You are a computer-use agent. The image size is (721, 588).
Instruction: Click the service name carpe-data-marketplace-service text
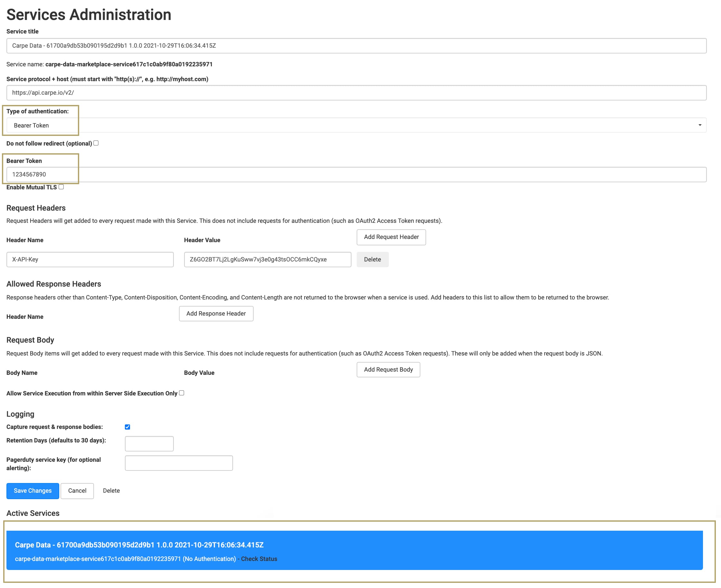coord(129,64)
